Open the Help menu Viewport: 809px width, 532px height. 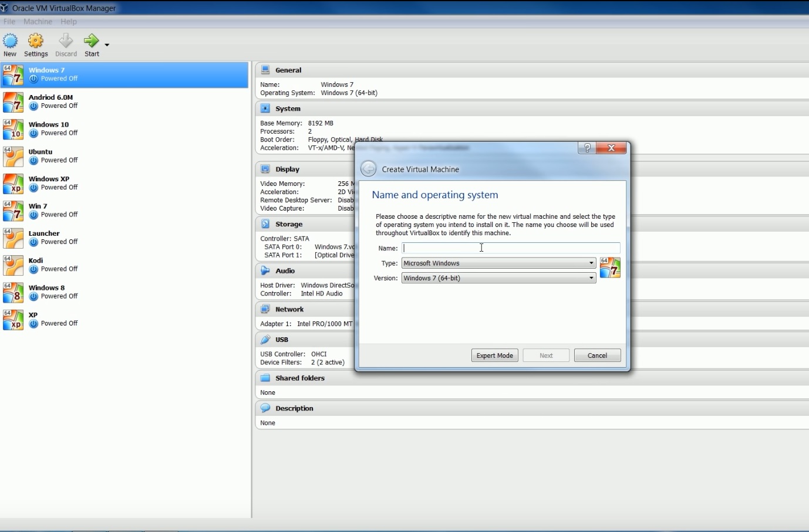(69, 22)
